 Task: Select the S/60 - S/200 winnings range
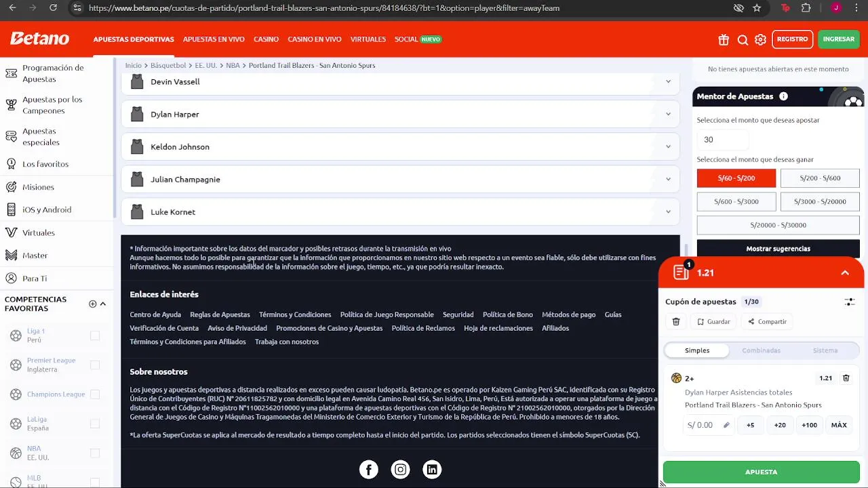tap(736, 178)
